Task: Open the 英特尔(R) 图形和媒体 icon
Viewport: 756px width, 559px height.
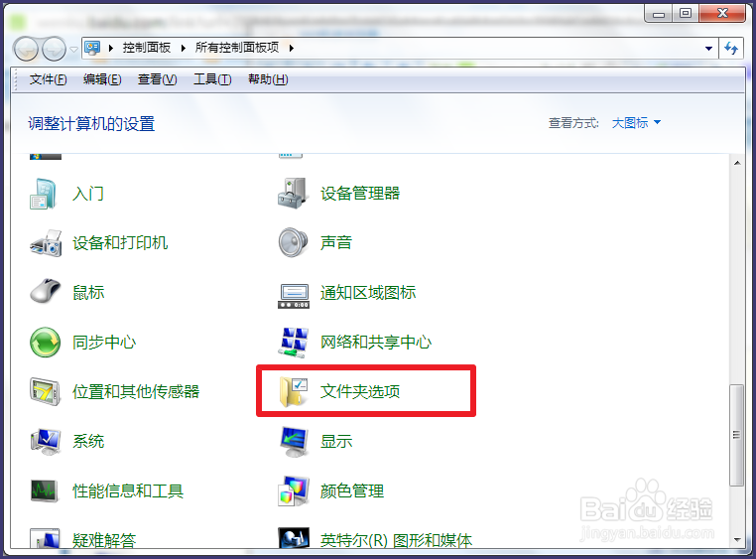Action: [293, 538]
